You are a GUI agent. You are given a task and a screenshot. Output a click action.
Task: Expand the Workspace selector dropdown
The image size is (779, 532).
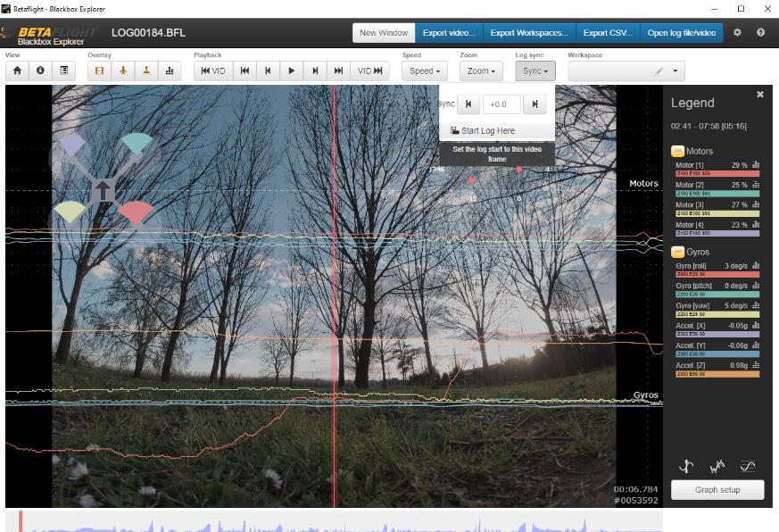(x=675, y=71)
